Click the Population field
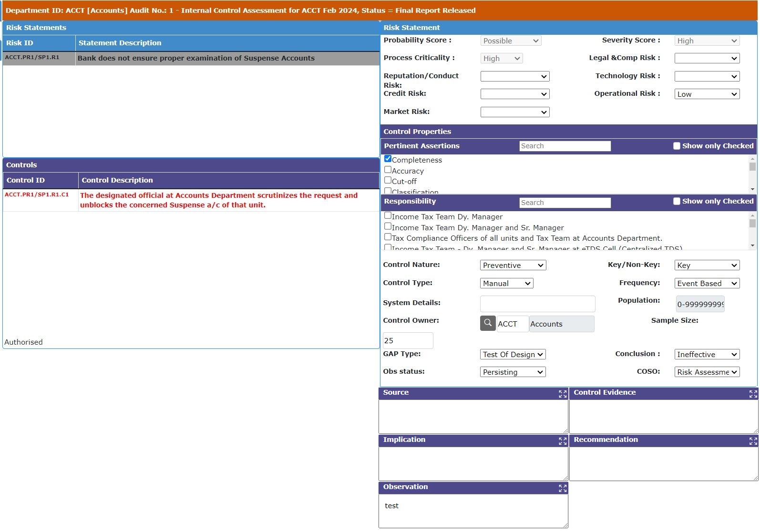Image resolution: width=760 pixels, height=532 pixels. [x=700, y=304]
